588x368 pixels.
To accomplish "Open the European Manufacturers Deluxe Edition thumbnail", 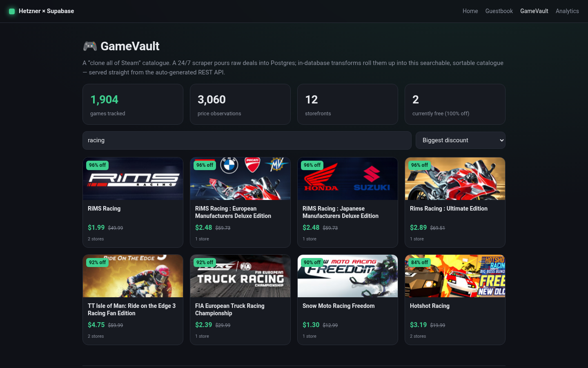I will (240, 179).
